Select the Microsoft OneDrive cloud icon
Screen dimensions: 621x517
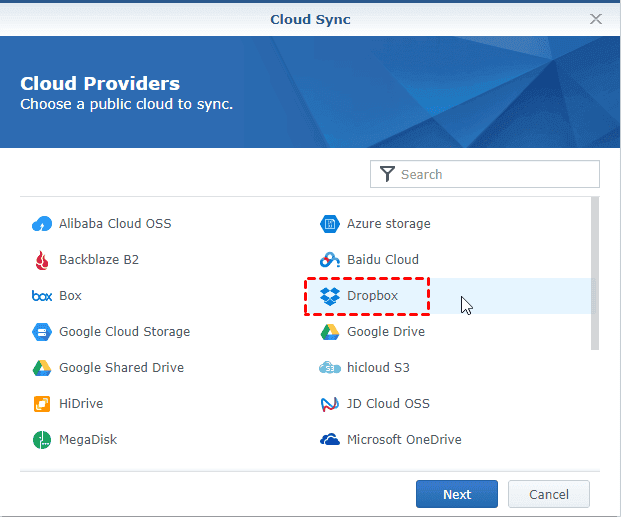[x=330, y=440]
